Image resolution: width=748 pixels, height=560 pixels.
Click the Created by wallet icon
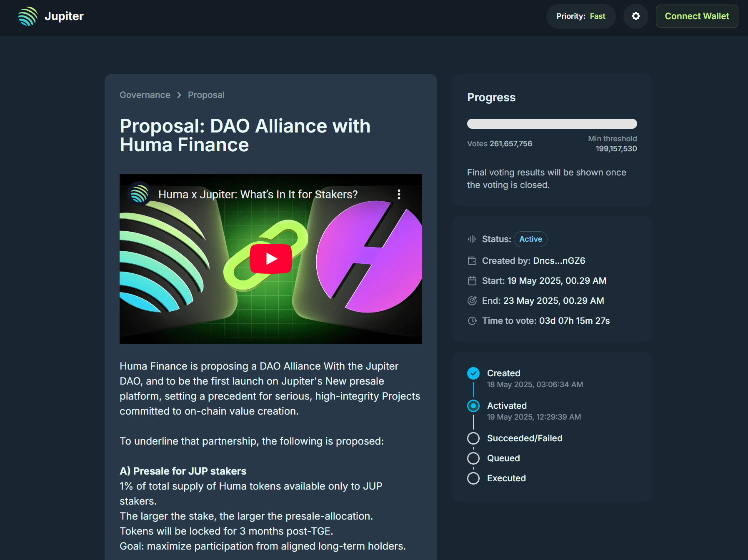(472, 261)
